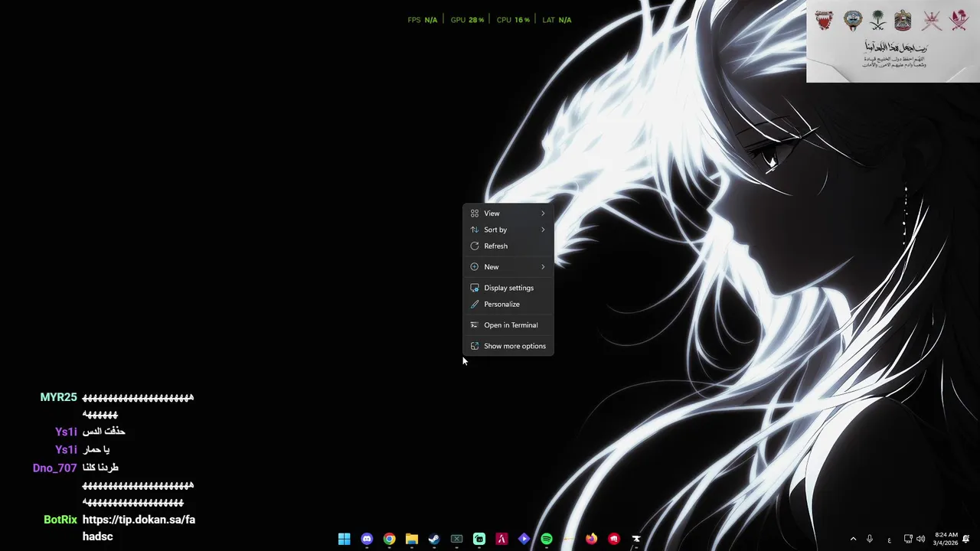Screen dimensions: 980x551
Task: Open the View submenu in context menu
Action: 508,214
